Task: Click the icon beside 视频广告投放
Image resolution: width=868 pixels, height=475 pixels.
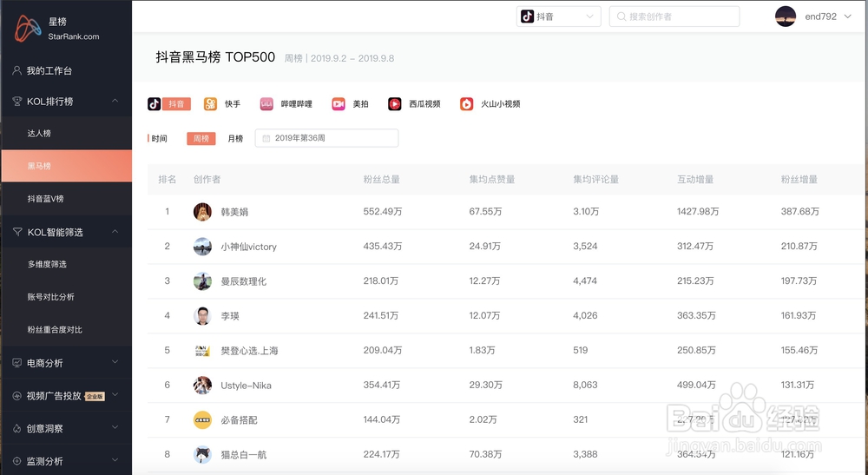Action: [x=17, y=396]
